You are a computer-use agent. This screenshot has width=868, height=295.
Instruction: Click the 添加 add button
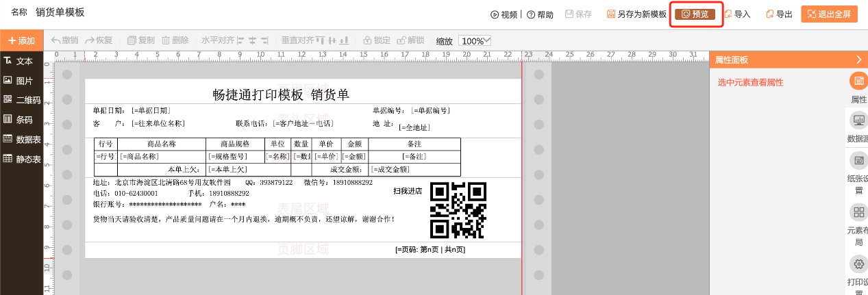21,41
